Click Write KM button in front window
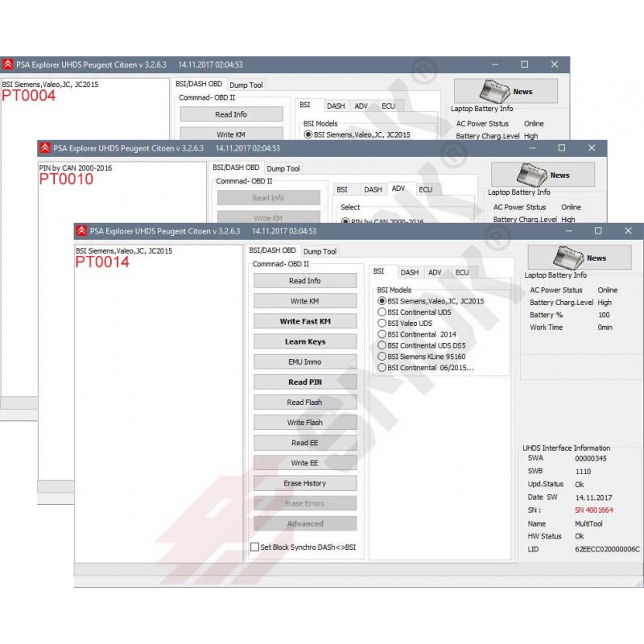The height and width of the screenshot is (644, 644). pyautogui.click(x=305, y=301)
